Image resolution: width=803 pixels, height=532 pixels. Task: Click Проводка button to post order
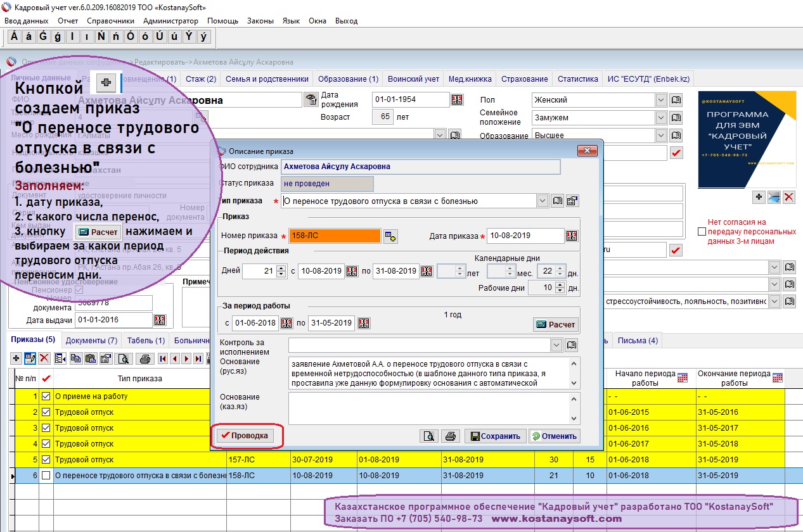point(246,436)
